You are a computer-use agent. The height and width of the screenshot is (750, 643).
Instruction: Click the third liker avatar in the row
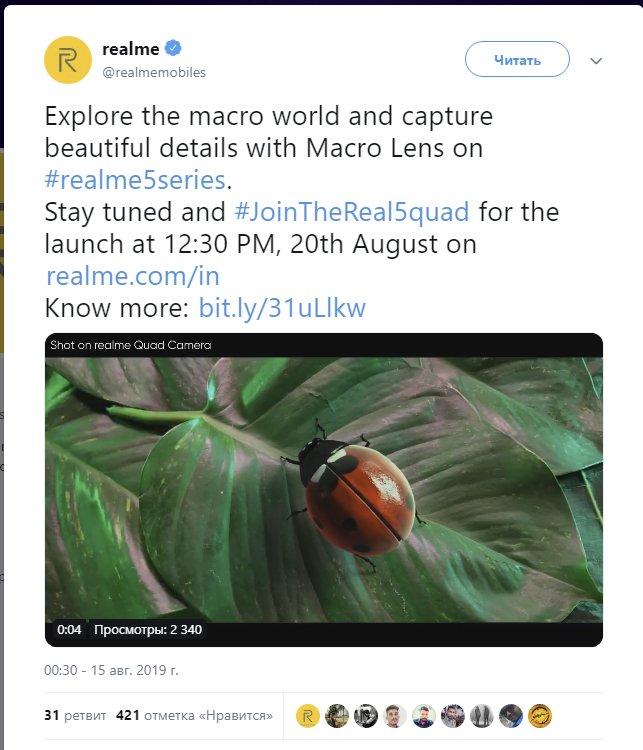pyautogui.click(x=367, y=716)
